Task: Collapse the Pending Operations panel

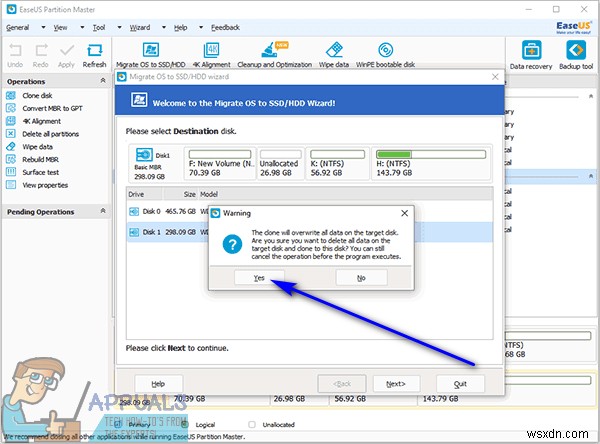Action: click(103, 211)
